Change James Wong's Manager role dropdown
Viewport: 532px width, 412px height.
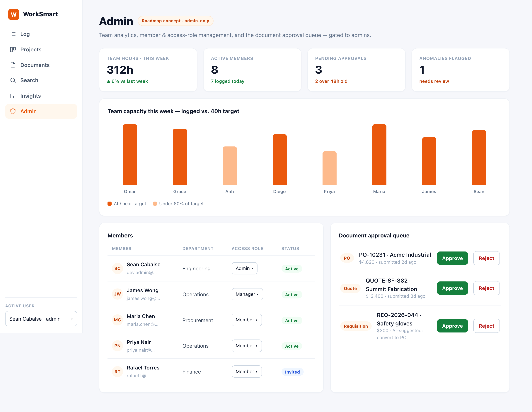coord(247,294)
